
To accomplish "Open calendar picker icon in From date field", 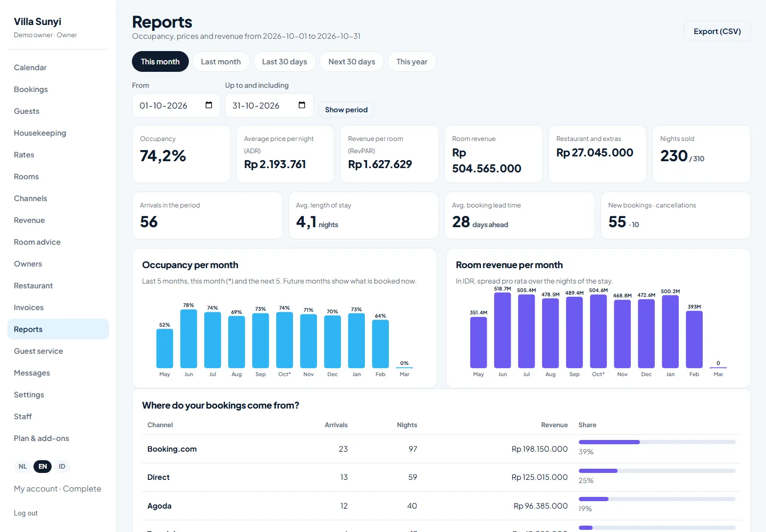I will pyautogui.click(x=209, y=105).
